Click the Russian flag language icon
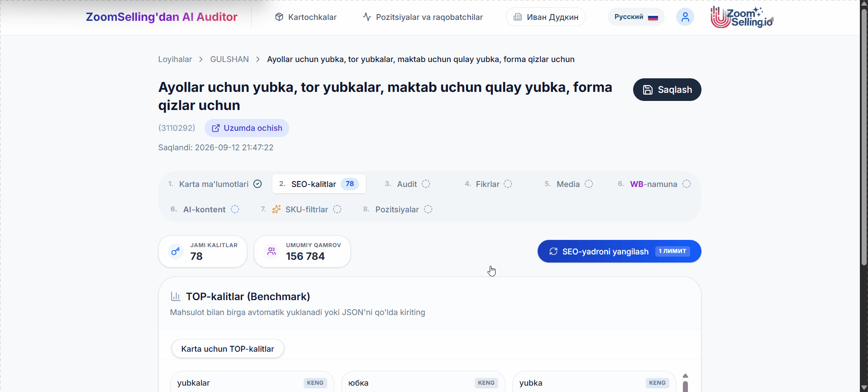The image size is (868, 392). 653,17
